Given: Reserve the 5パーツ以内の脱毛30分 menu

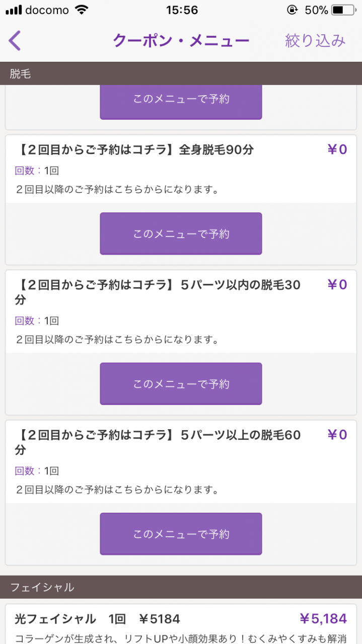Looking at the screenshot, I should pyautogui.click(x=181, y=384).
